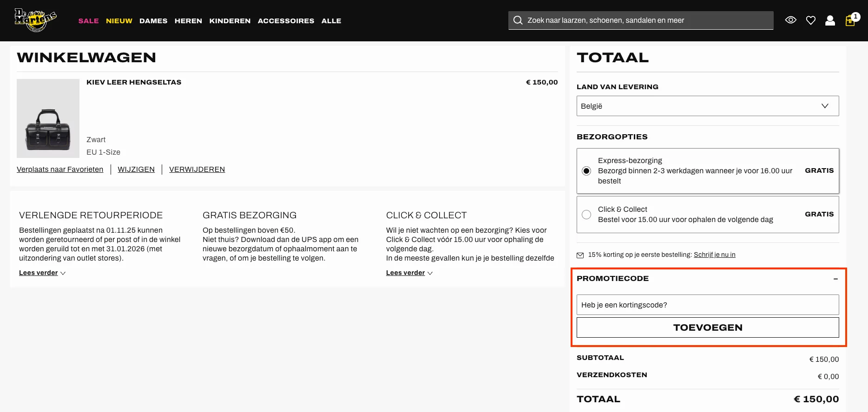This screenshot has width=868, height=412.
Task: Expand Lees verder under Click & Collect
Action: (x=405, y=273)
